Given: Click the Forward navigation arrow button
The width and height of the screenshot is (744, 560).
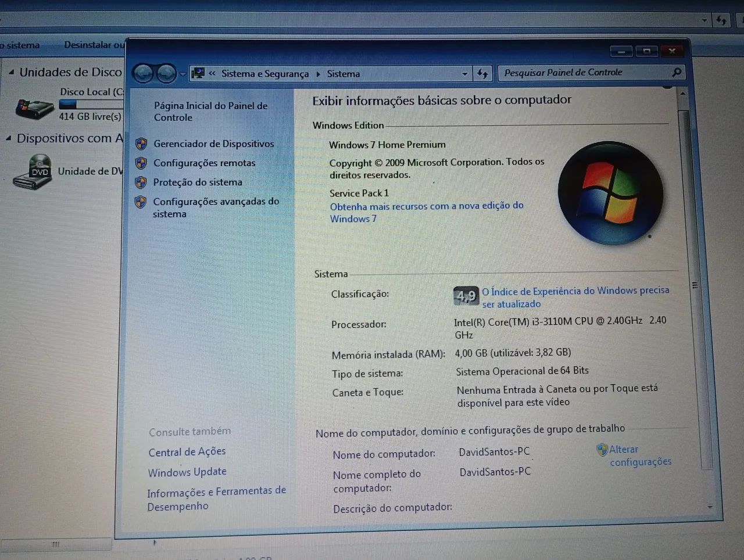Looking at the screenshot, I should (x=166, y=74).
